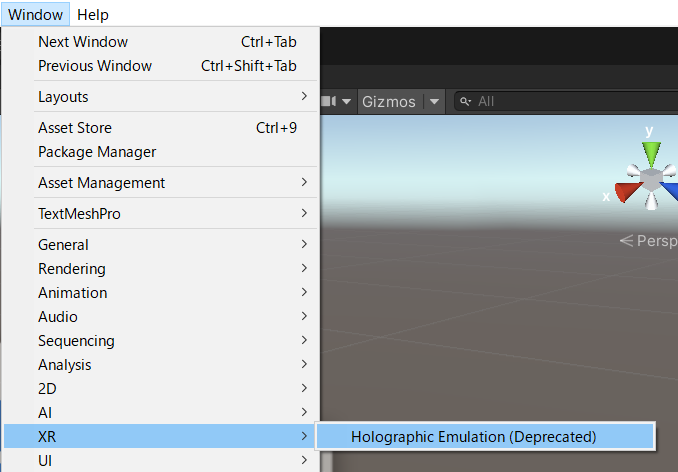Expand the 2D submenu

coord(160,389)
